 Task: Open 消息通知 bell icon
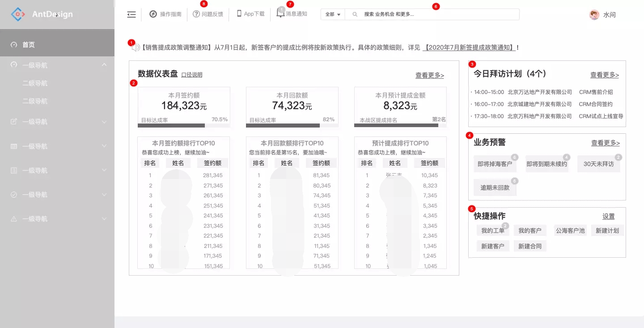280,13
